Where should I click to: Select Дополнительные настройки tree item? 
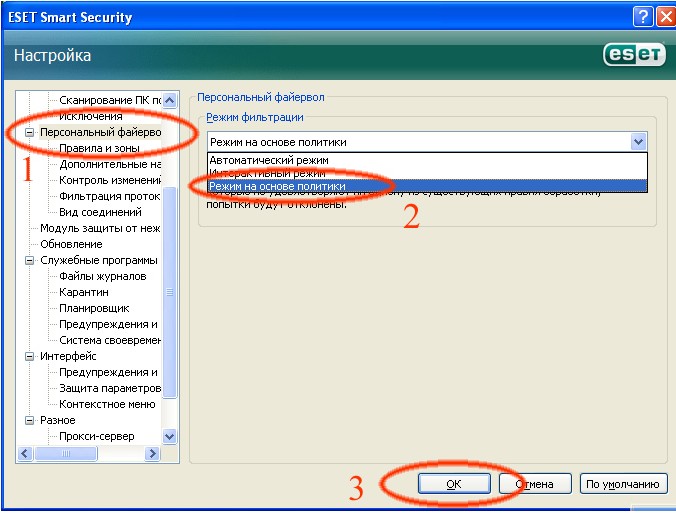[x=110, y=164]
